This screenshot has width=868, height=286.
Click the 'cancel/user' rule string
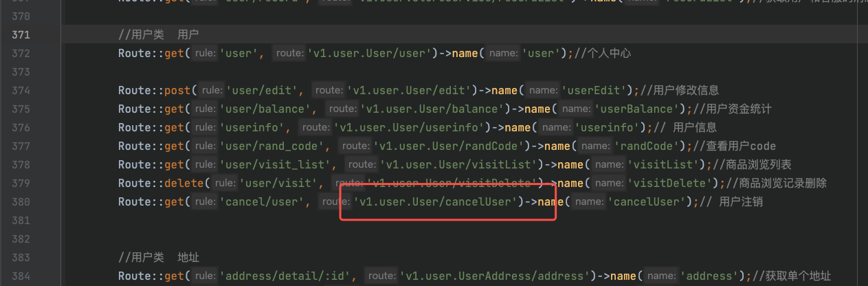click(x=265, y=201)
